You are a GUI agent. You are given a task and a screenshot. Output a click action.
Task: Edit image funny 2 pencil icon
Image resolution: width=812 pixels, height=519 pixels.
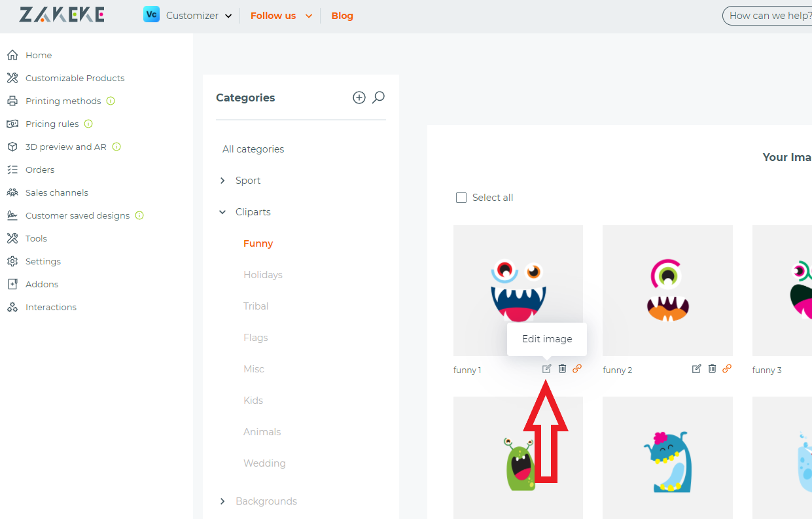697,369
